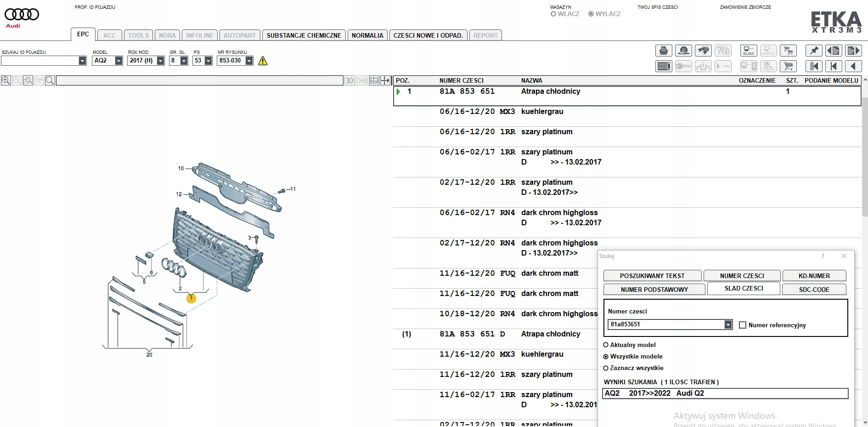Click the print icon in the toolbar

click(664, 51)
